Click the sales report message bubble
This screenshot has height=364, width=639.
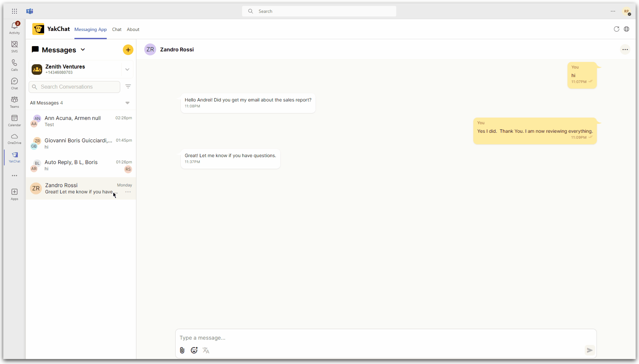click(248, 103)
